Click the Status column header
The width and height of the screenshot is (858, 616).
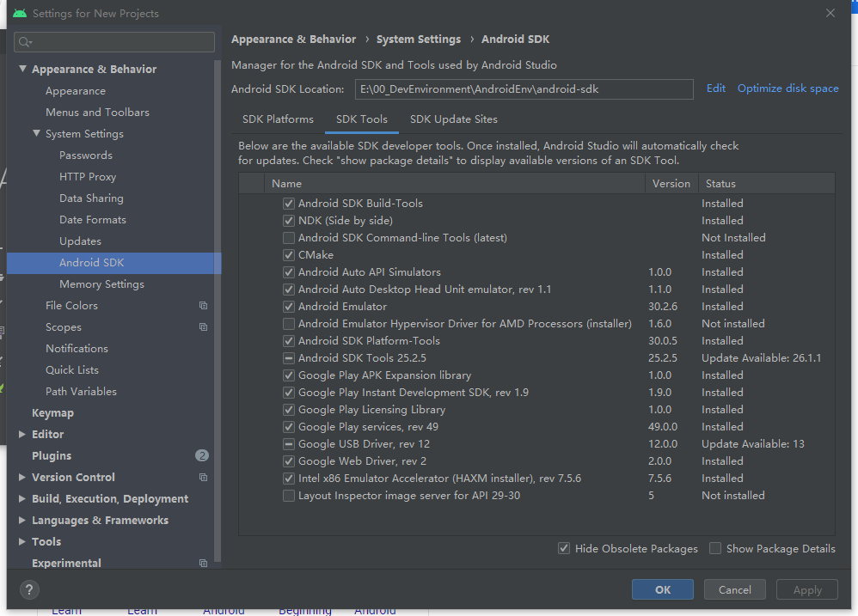tap(767, 184)
